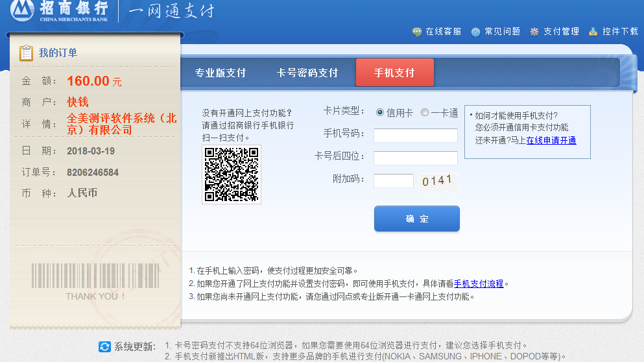644x362 pixels.
Task: Click the 没有开通网上支付功能? prompt text
Action: 247,113
